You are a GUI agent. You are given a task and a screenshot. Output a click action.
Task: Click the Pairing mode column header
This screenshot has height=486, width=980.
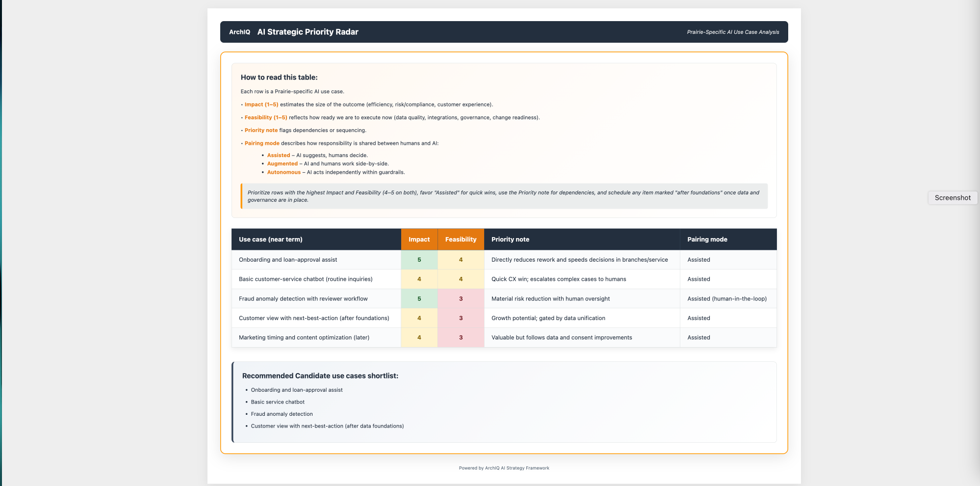(707, 239)
